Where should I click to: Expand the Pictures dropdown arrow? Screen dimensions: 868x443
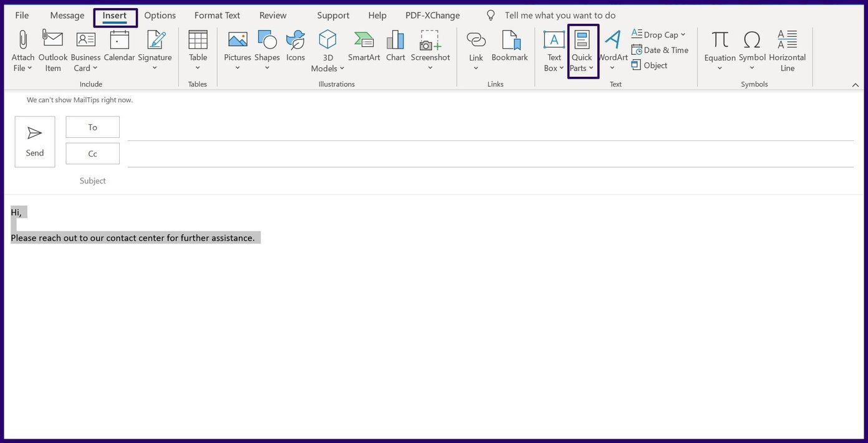coord(238,68)
